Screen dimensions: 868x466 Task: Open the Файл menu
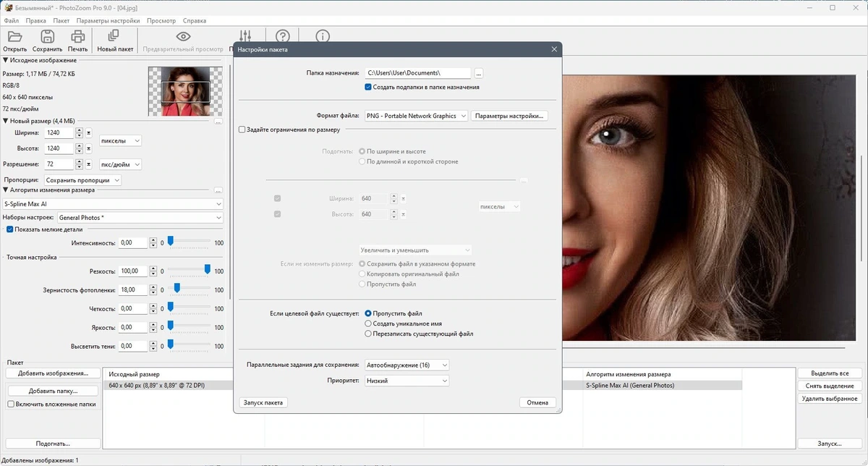point(11,21)
